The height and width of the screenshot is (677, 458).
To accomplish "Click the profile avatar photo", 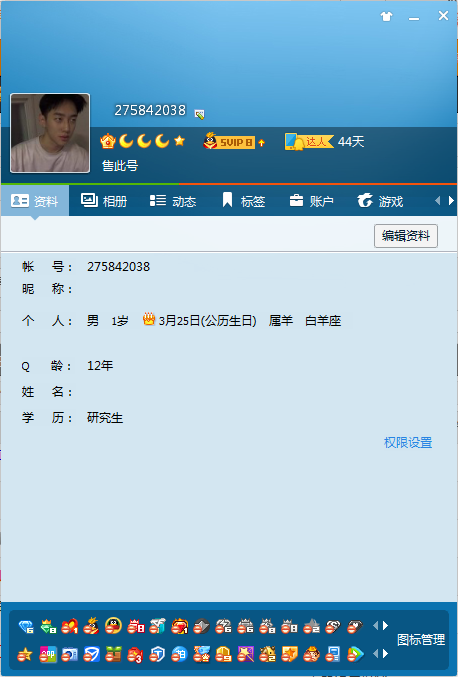I will (50, 133).
